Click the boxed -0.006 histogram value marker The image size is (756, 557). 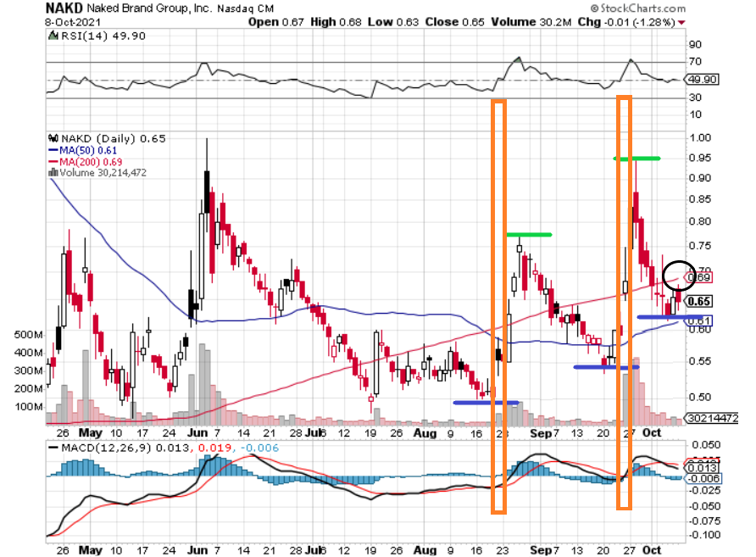(x=703, y=478)
